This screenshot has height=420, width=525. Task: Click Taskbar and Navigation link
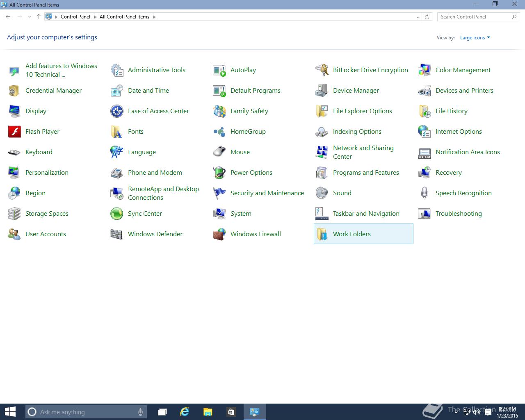click(366, 214)
